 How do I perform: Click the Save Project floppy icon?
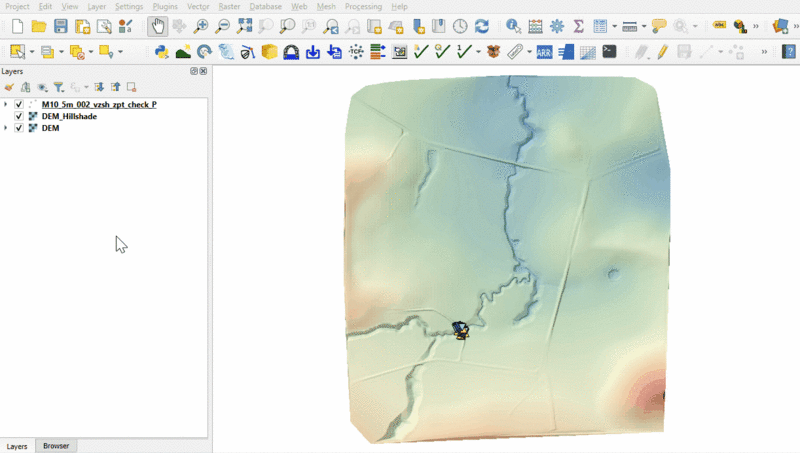tap(61, 26)
